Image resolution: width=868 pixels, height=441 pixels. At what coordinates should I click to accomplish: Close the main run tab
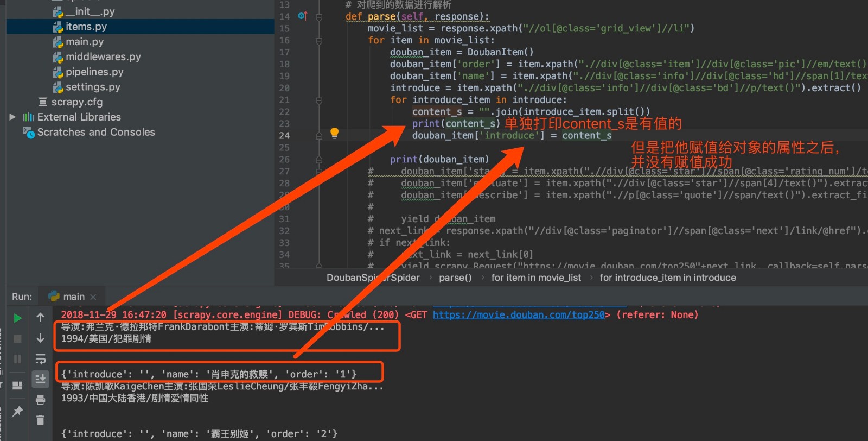pos(93,297)
